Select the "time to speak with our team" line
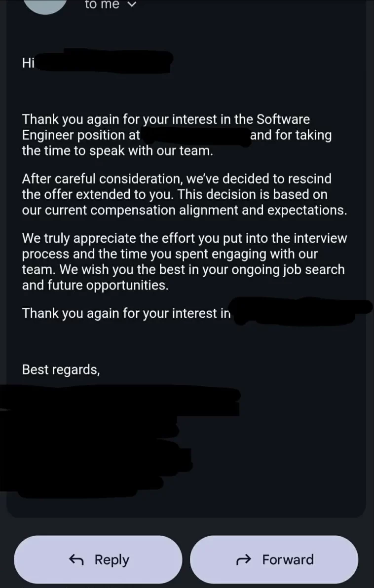Image resolution: width=374 pixels, height=588 pixels. [x=117, y=151]
